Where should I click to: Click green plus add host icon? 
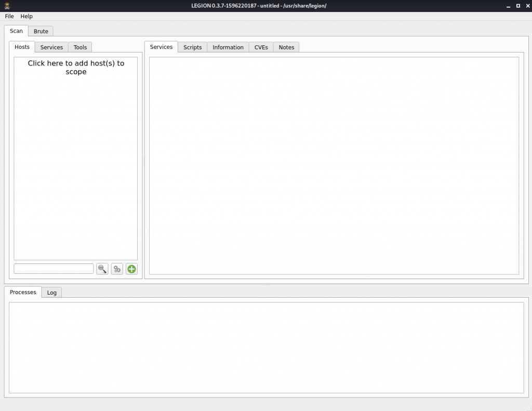[131, 269]
